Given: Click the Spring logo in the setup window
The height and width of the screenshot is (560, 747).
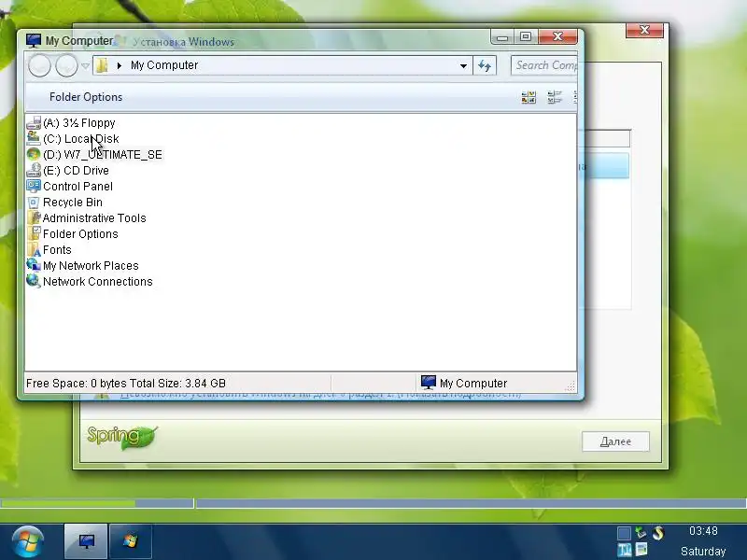Looking at the screenshot, I should [x=122, y=437].
